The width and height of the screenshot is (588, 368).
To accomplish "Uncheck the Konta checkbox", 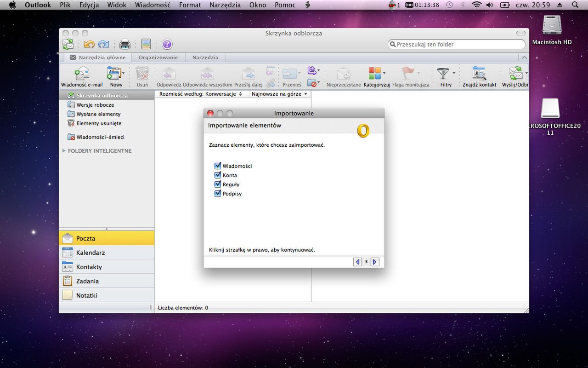I will click(218, 175).
